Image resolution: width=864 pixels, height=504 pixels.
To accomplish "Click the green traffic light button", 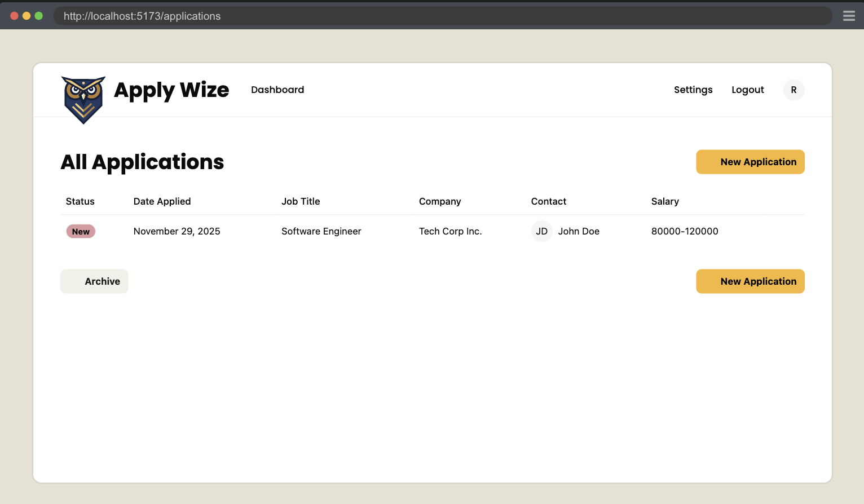I will tap(39, 15).
